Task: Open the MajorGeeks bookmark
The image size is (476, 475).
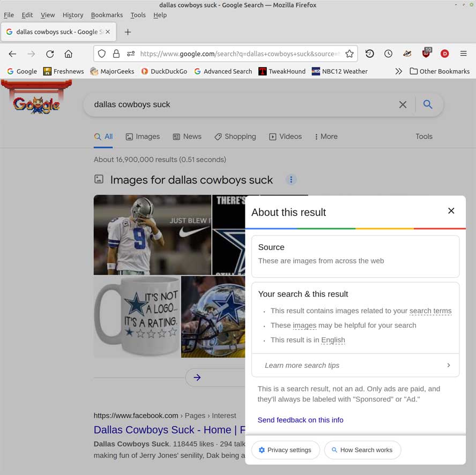Action: (x=112, y=71)
